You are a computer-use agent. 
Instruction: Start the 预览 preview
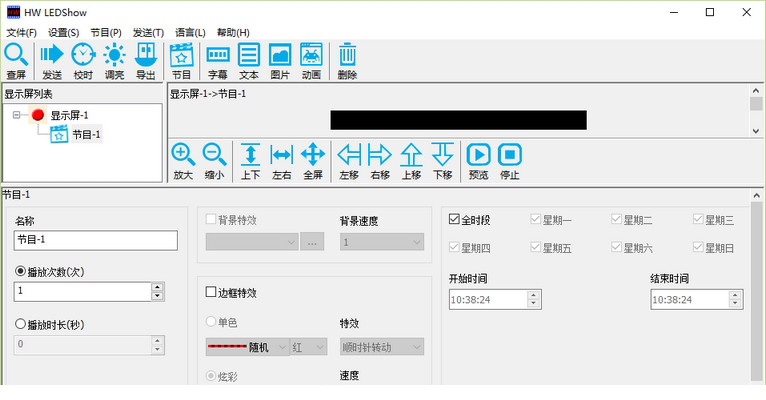tap(479, 161)
